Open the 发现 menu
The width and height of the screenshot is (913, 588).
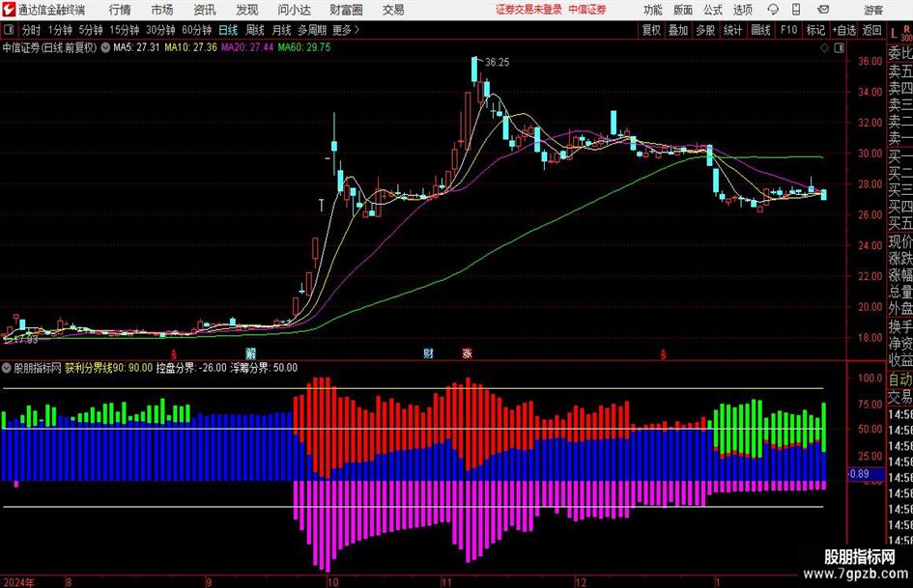coord(247,10)
